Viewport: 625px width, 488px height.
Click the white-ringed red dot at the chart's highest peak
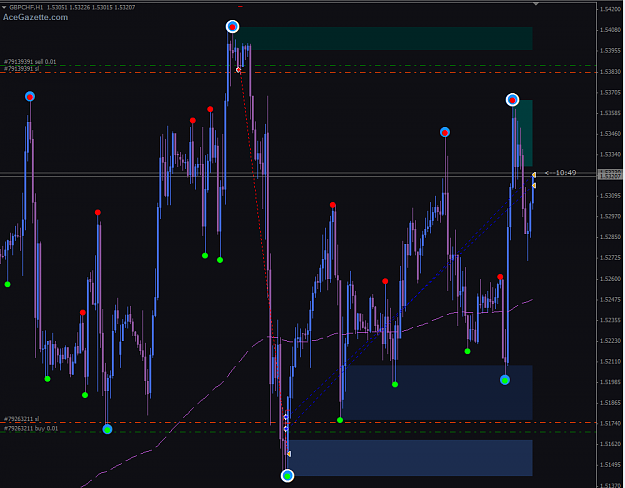coord(232,27)
